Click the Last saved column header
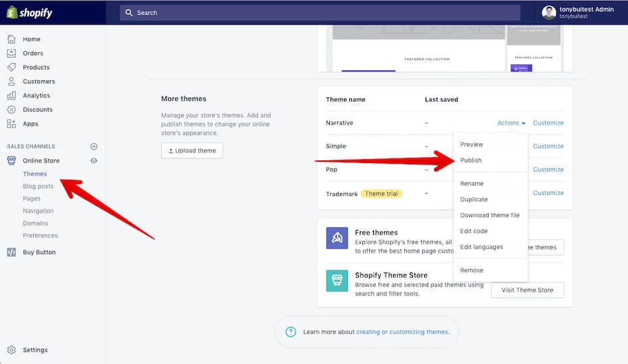Image resolution: width=628 pixels, height=364 pixels. pyautogui.click(x=441, y=99)
